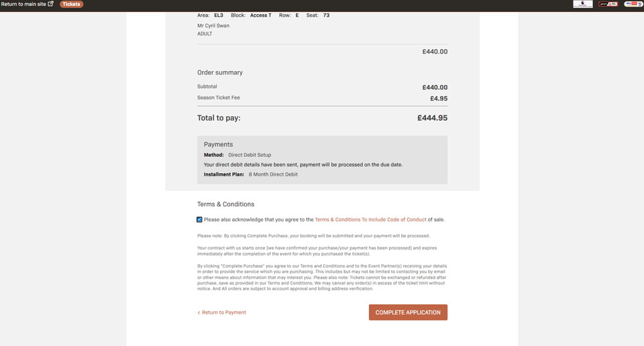Click the Premier League logo in header
644x346 pixels.
582,4
